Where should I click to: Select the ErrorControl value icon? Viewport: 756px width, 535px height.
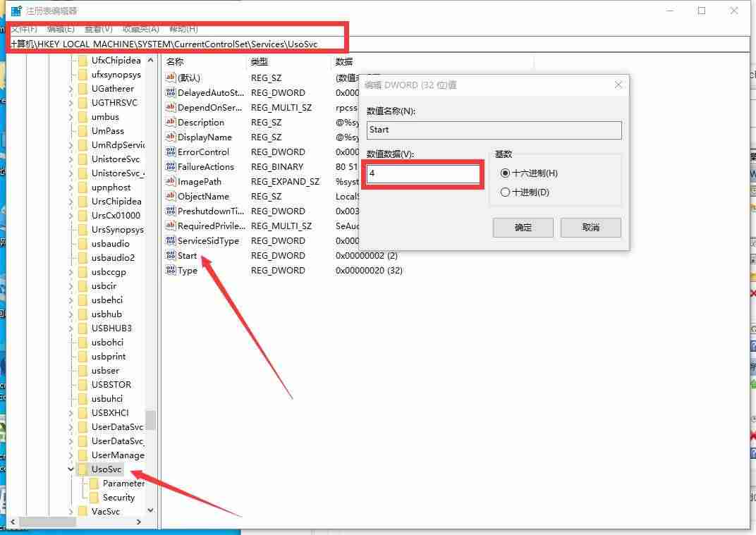click(x=171, y=152)
